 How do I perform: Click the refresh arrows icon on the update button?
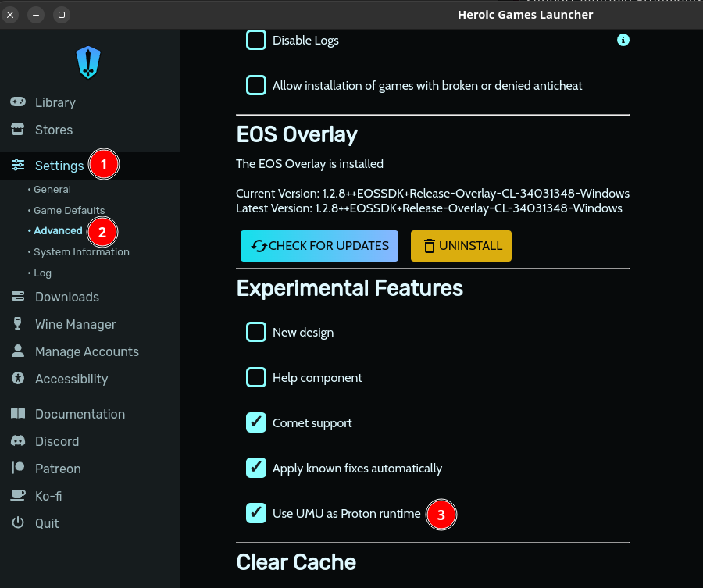point(259,246)
